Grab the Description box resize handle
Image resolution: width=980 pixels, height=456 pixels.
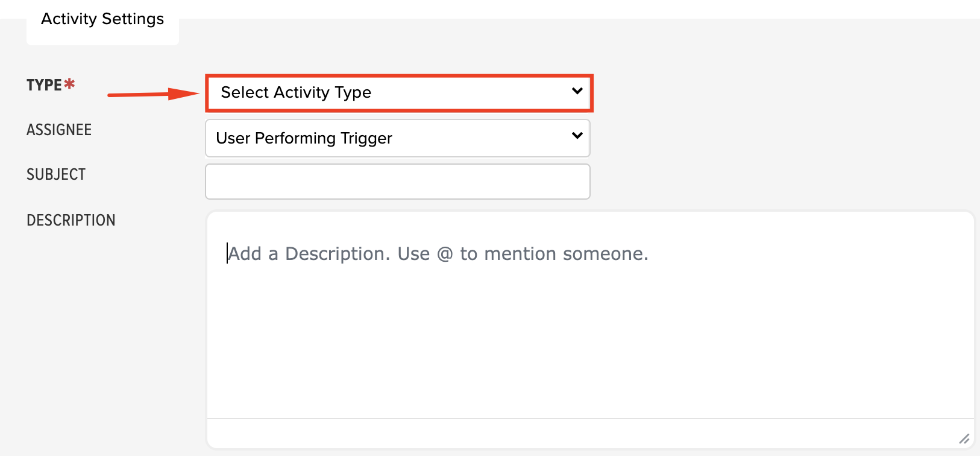(964, 439)
